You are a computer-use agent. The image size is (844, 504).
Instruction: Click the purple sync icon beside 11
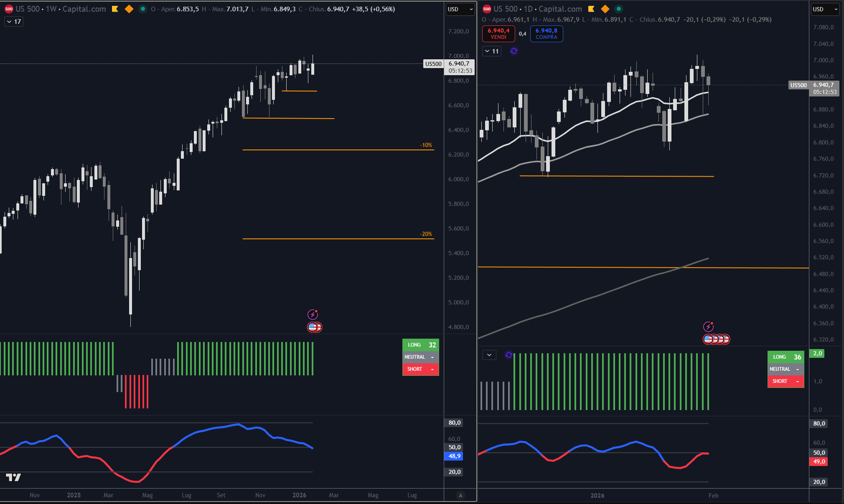click(514, 51)
